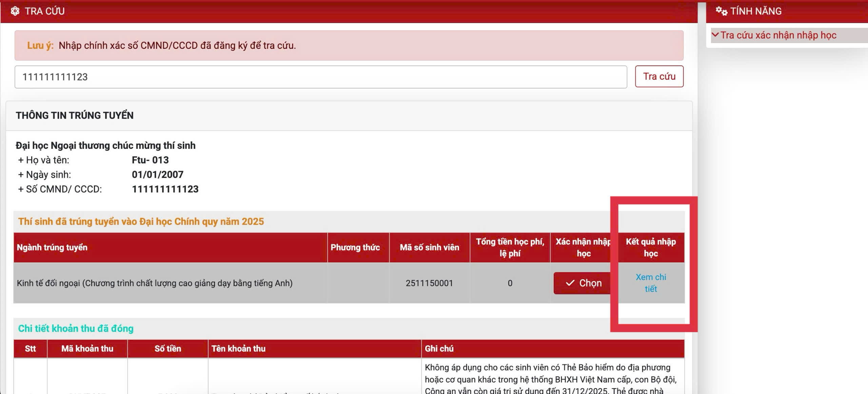Click the Ngành trúng tuyển column header
The height and width of the screenshot is (394, 868).
52,248
